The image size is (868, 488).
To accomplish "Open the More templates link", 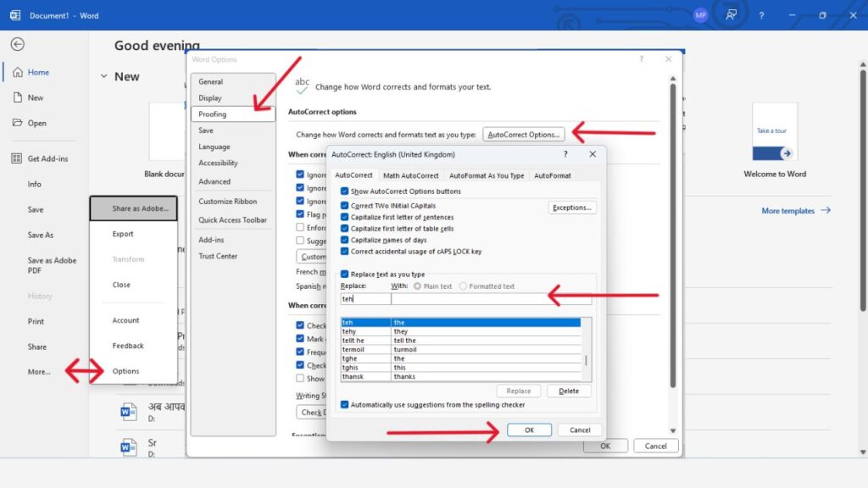I will pos(788,210).
